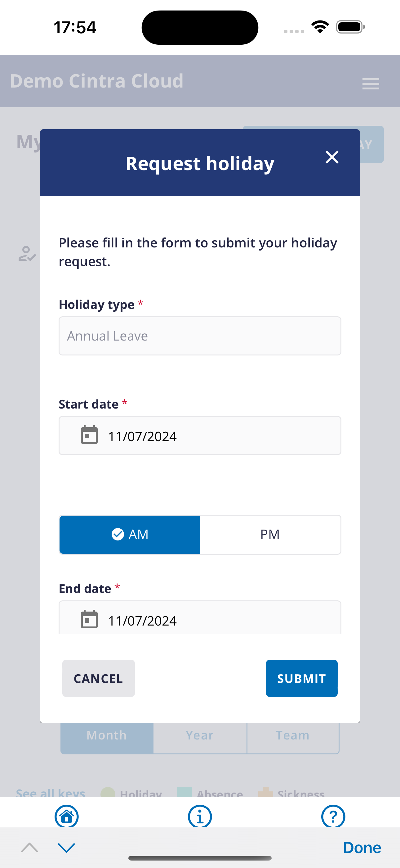
Task: Tap the End date calendar icon
Action: point(89,619)
